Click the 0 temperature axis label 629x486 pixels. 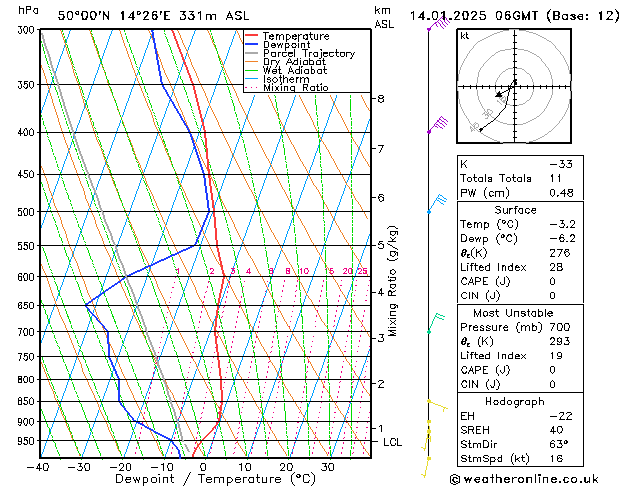pyautogui.click(x=203, y=468)
